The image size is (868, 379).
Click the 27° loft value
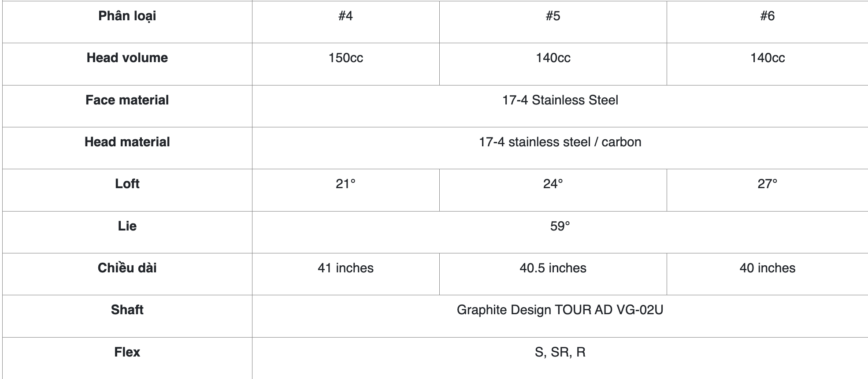[768, 190]
